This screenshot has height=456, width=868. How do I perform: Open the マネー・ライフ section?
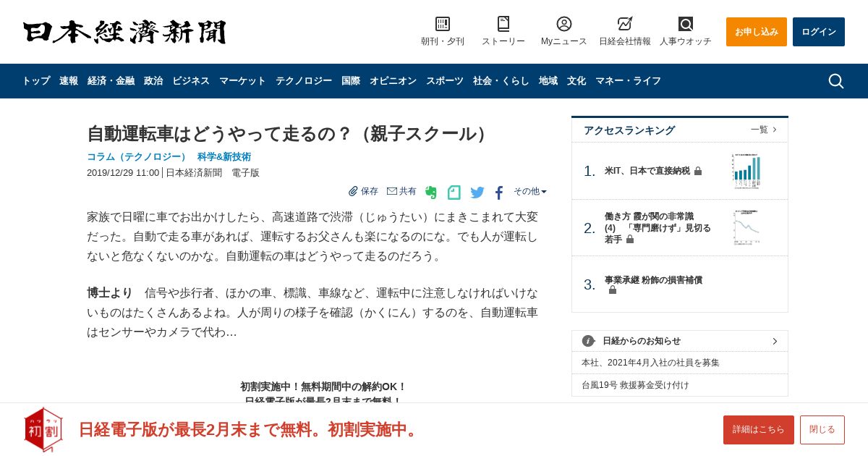[x=628, y=81]
